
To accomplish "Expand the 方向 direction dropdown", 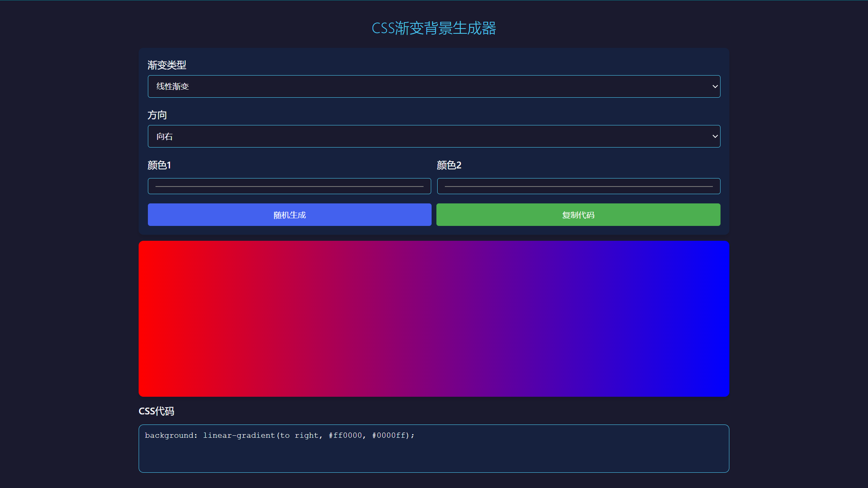I will tap(434, 136).
